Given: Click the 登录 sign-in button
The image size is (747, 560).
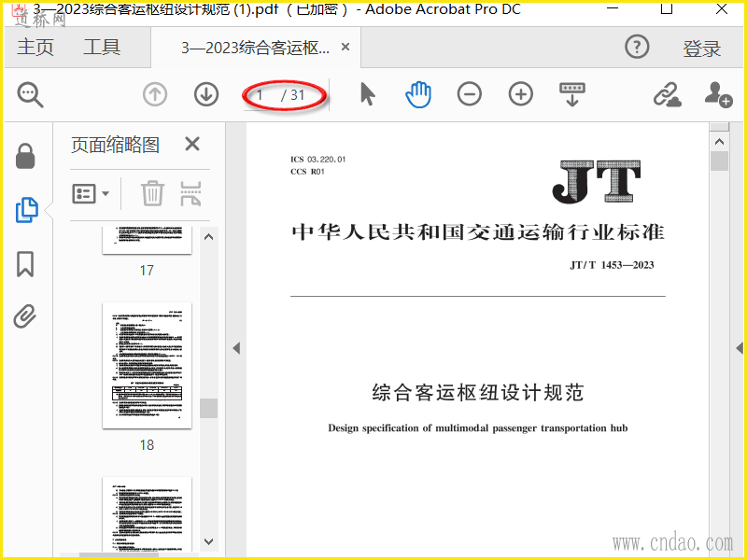Looking at the screenshot, I should point(702,49).
